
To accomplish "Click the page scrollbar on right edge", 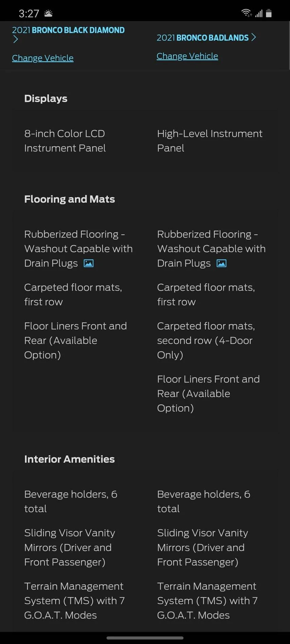I will point(289,46).
